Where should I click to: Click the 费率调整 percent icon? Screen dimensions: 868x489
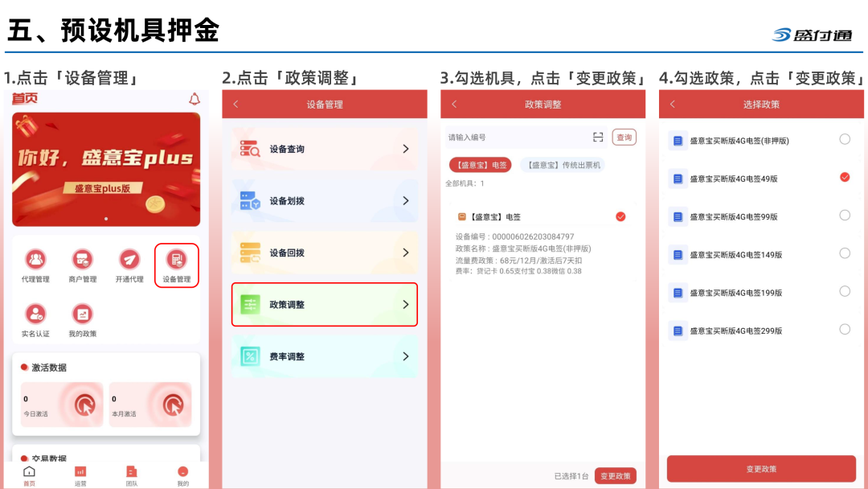(x=250, y=356)
